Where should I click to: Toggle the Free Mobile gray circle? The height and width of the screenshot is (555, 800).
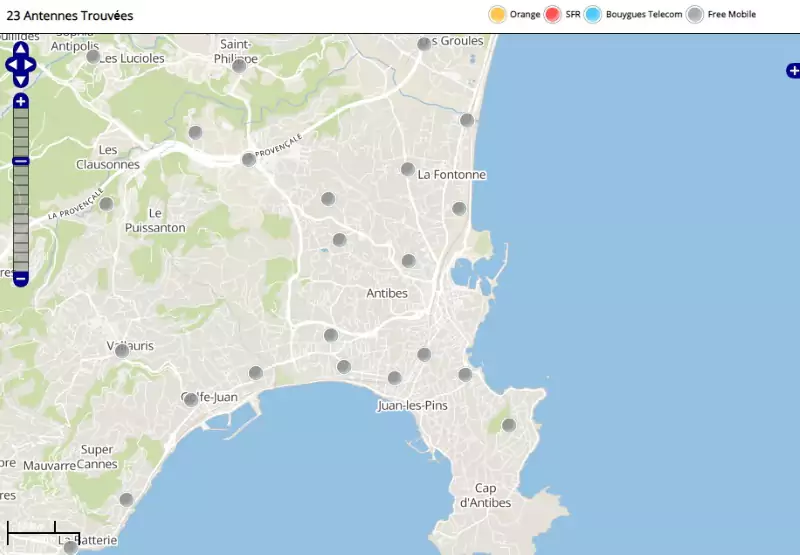click(695, 14)
